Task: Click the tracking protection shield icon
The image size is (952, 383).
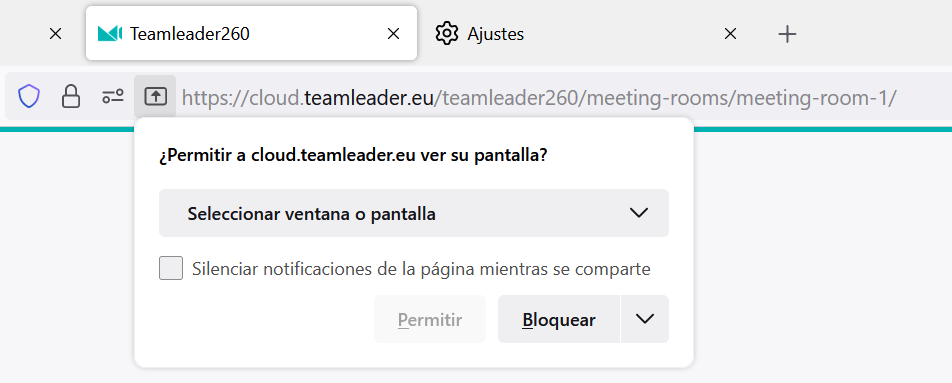Action: click(29, 97)
